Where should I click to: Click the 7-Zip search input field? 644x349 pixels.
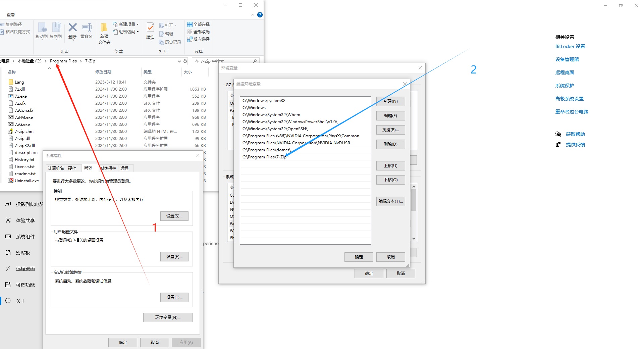pyautogui.click(x=223, y=61)
